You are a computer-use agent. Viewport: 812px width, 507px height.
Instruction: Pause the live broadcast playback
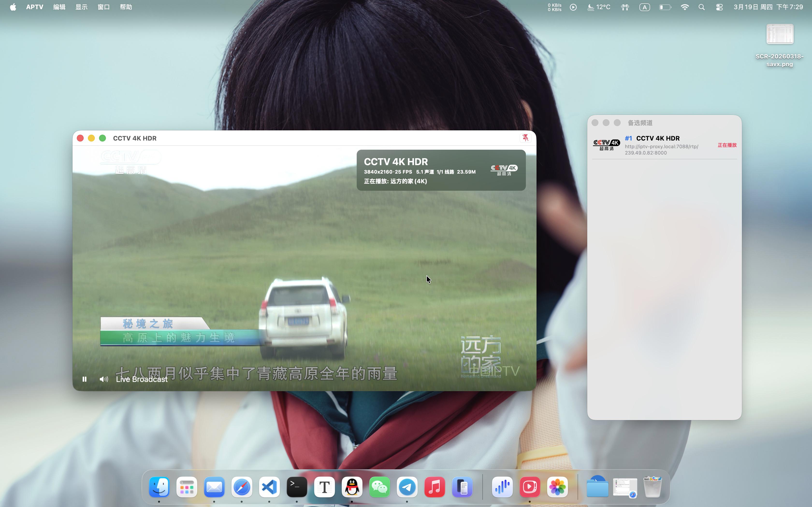pos(85,379)
